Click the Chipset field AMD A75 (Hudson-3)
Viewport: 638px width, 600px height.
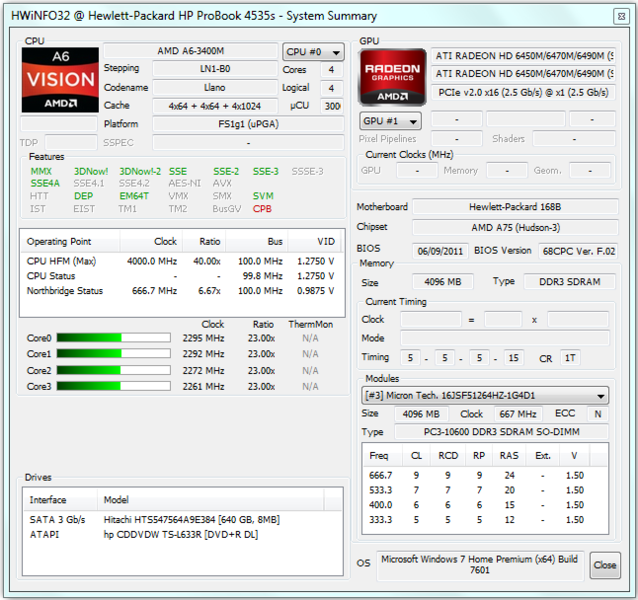tap(515, 227)
